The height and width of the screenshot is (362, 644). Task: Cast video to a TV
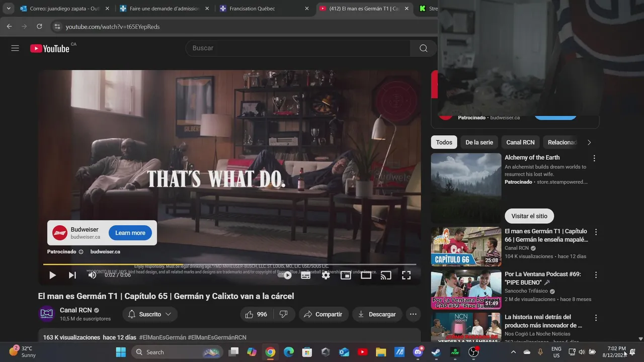click(x=386, y=275)
